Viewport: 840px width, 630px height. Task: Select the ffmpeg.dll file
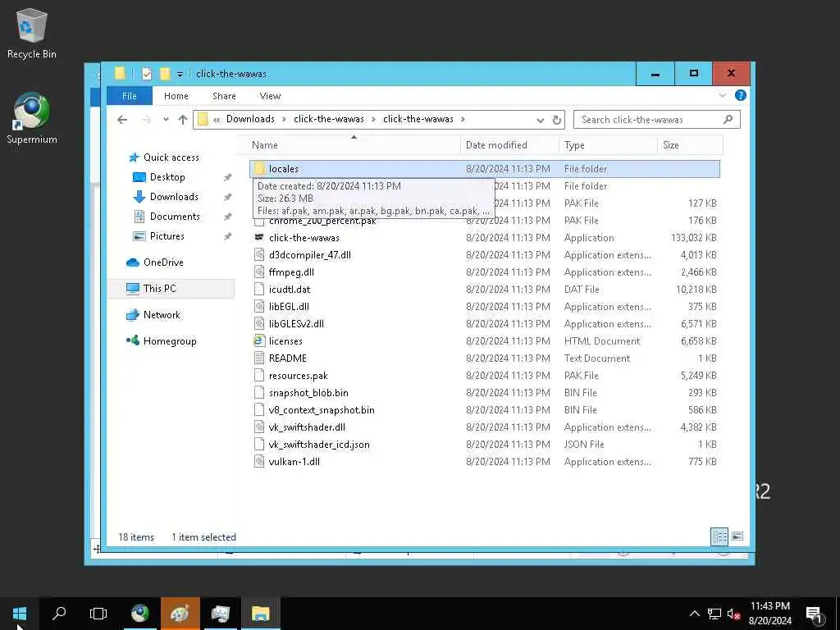click(291, 272)
